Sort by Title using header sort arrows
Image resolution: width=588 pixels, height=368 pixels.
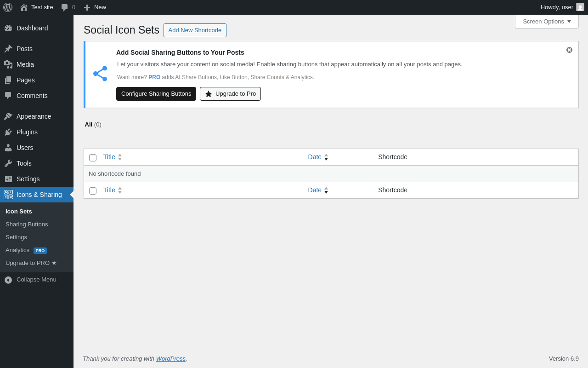pos(120,157)
